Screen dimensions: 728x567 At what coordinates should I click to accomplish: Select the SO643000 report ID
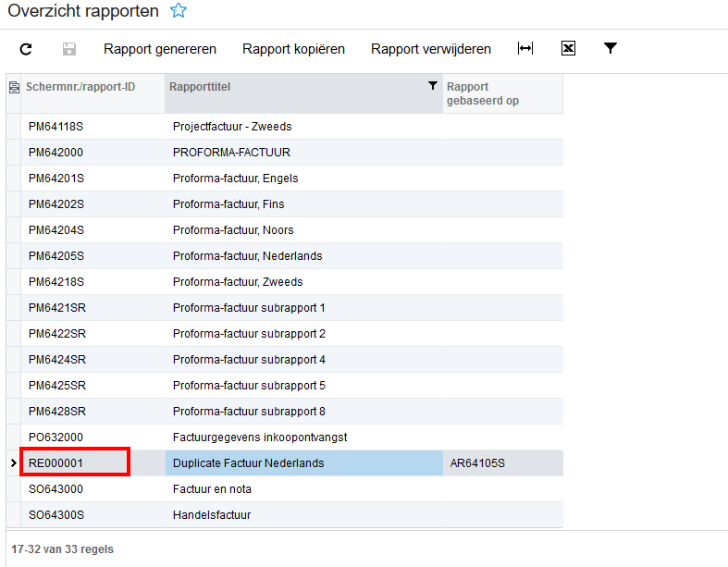click(x=56, y=489)
